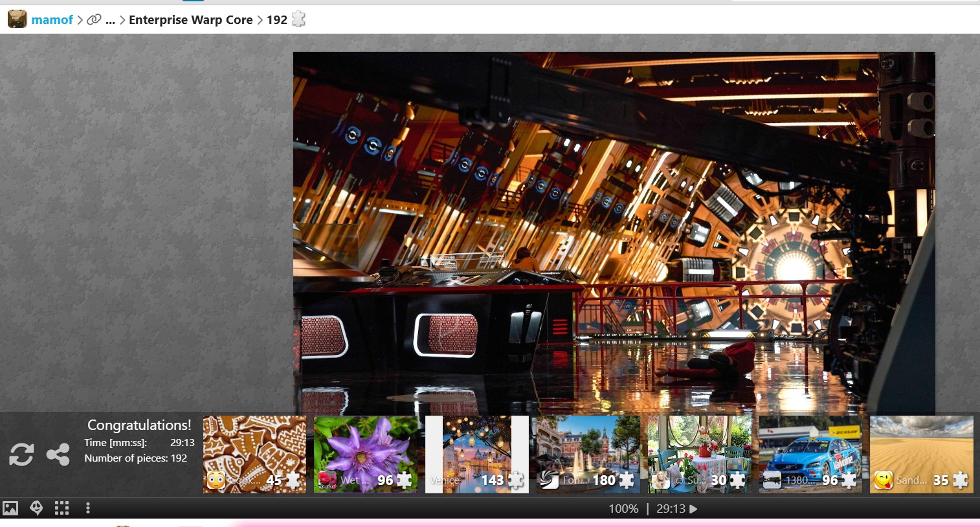
Task: Click the restart puzzle refresh icon
Action: (21, 454)
